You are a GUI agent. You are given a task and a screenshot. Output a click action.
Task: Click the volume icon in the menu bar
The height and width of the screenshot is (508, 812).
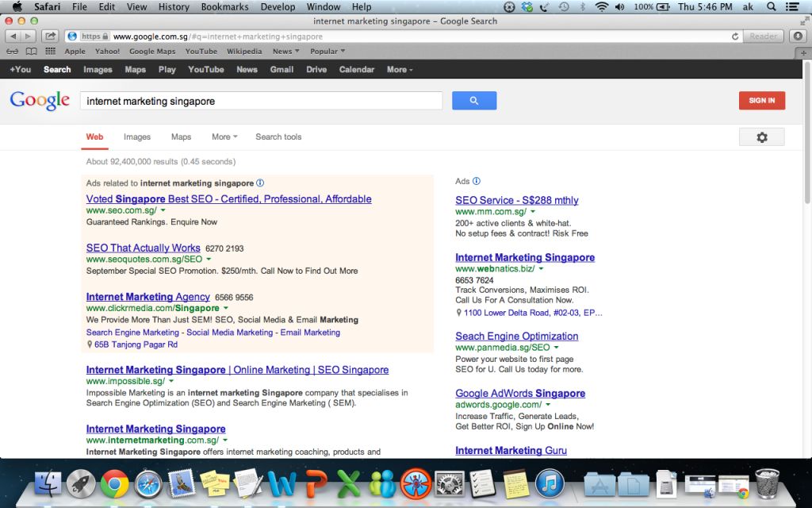pos(619,6)
